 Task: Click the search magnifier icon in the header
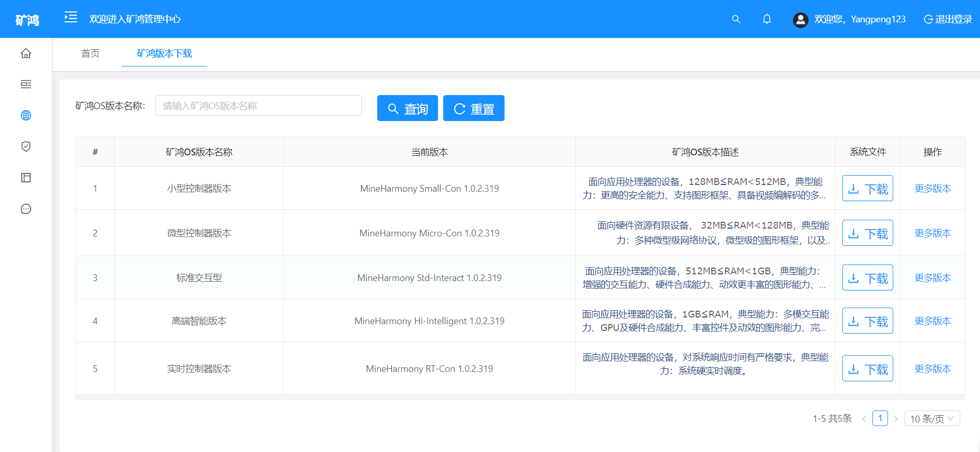click(736, 19)
